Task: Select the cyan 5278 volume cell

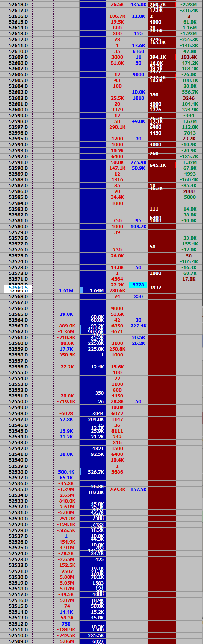Action: (x=138, y=285)
